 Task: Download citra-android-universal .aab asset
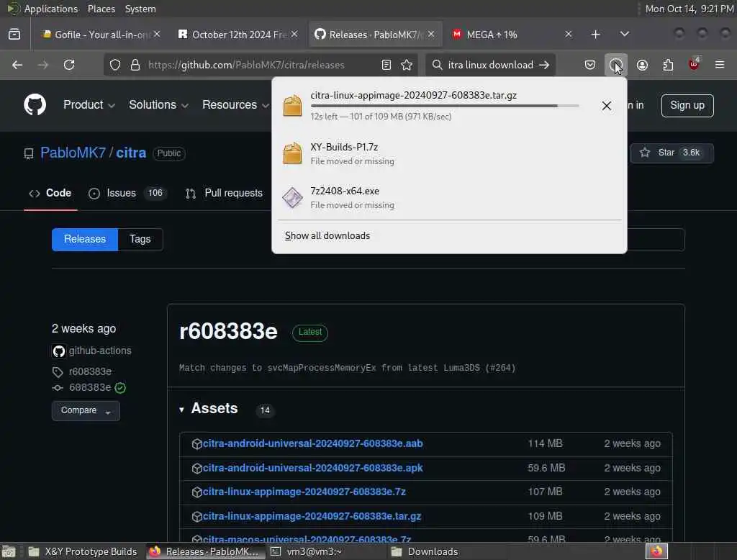click(x=312, y=443)
